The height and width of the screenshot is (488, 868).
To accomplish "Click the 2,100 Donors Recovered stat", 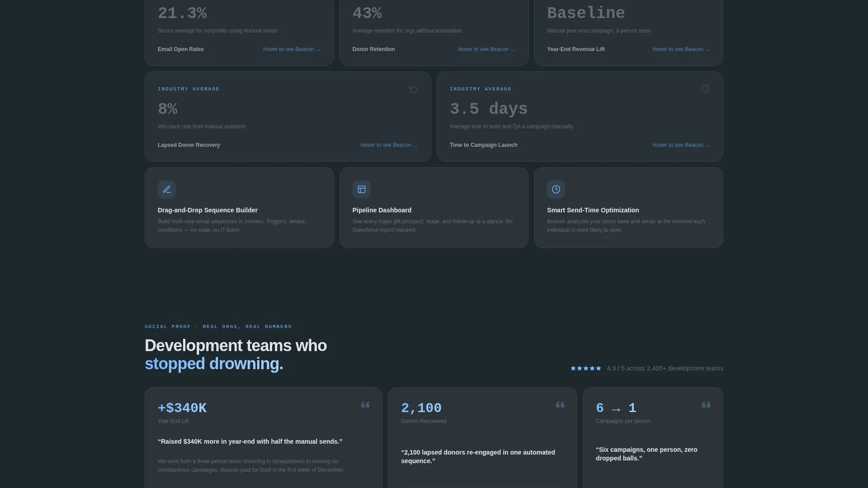I will (421, 408).
